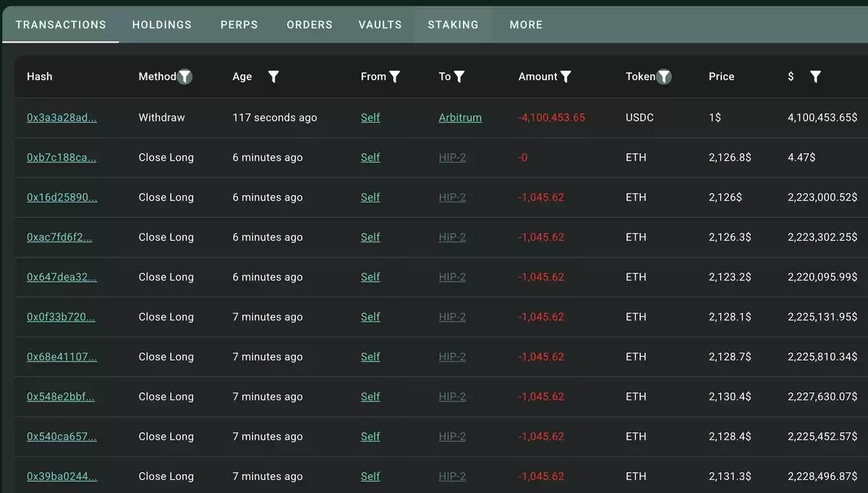This screenshot has width=868, height=493.
Task: Select value 2,228,496.87$
Action: coord(822,476)
